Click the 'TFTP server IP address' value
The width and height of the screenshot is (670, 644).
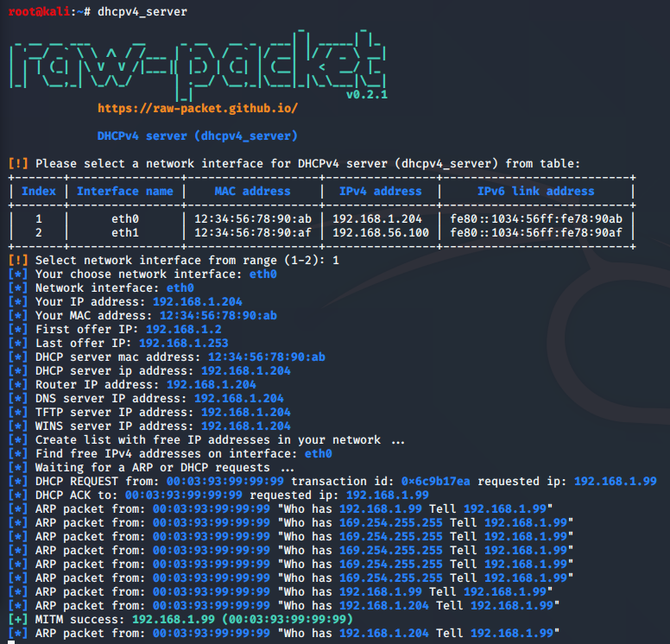(x=246, y=412)
